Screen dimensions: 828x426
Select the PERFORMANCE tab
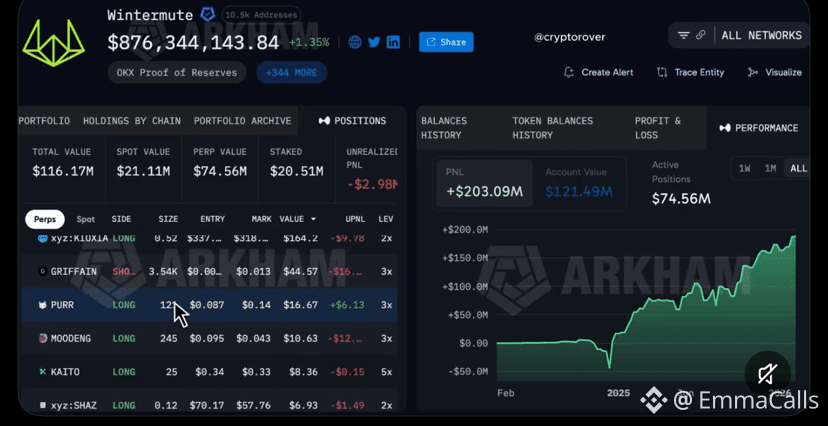pos(759,128)
